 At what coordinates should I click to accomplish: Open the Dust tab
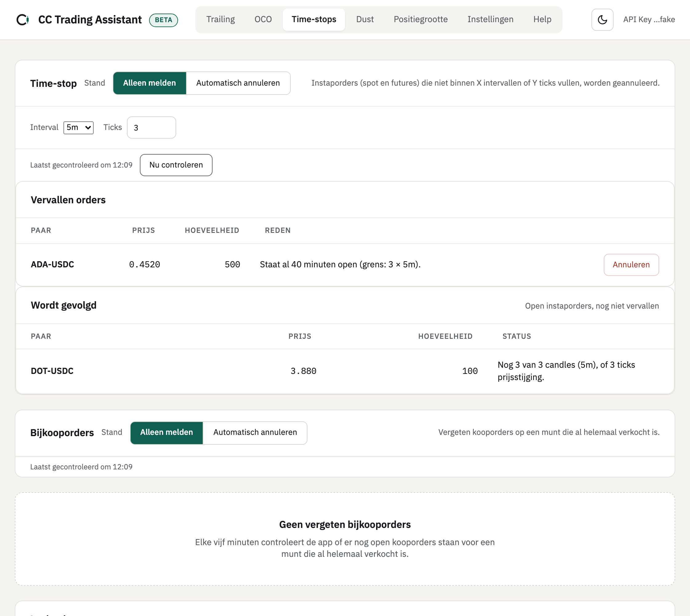(x=365, y=20)
